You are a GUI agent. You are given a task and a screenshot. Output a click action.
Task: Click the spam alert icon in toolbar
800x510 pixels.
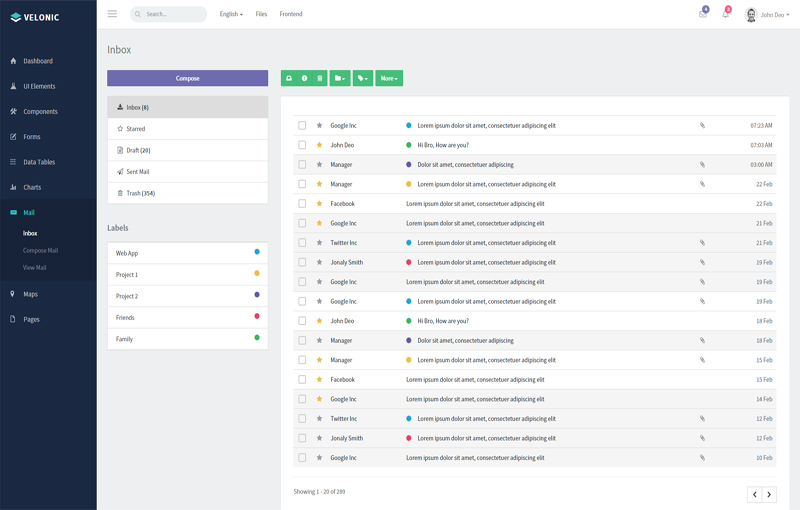304,78
